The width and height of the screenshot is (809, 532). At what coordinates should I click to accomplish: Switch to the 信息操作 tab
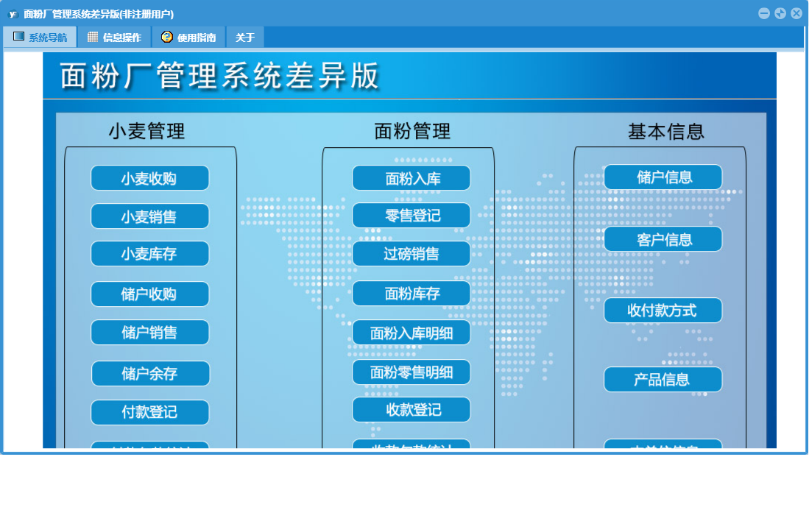(115, 37)
